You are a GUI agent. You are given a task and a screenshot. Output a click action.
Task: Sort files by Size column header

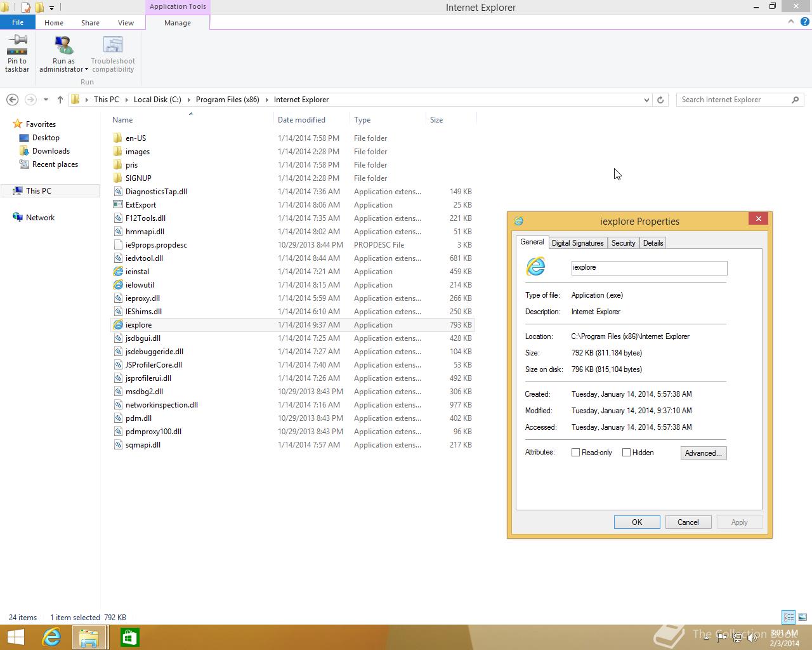coord(451,119)
